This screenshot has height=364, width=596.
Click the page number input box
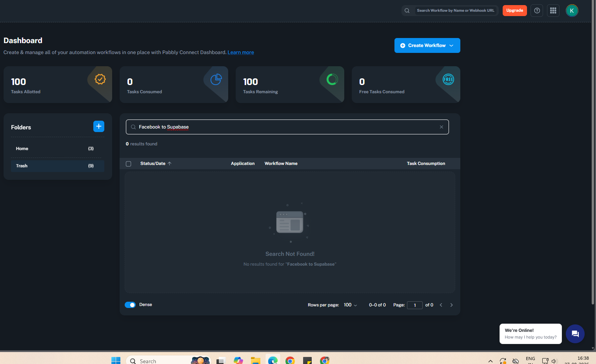click(415, 305)
